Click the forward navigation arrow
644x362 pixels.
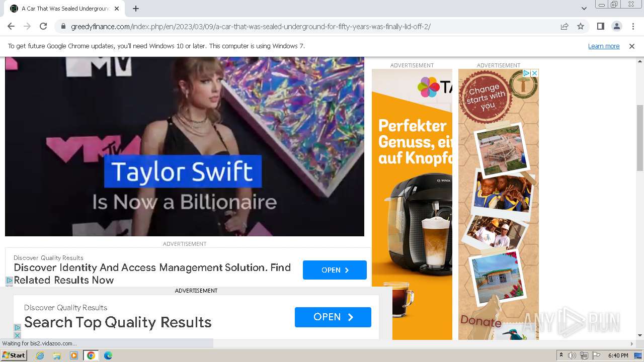pos(27,26)
